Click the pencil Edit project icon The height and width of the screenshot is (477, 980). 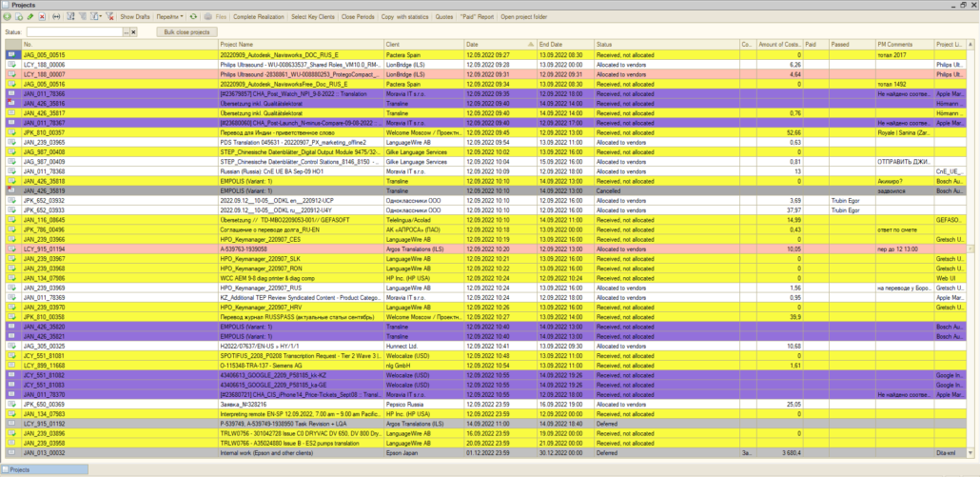coord(31,17)
